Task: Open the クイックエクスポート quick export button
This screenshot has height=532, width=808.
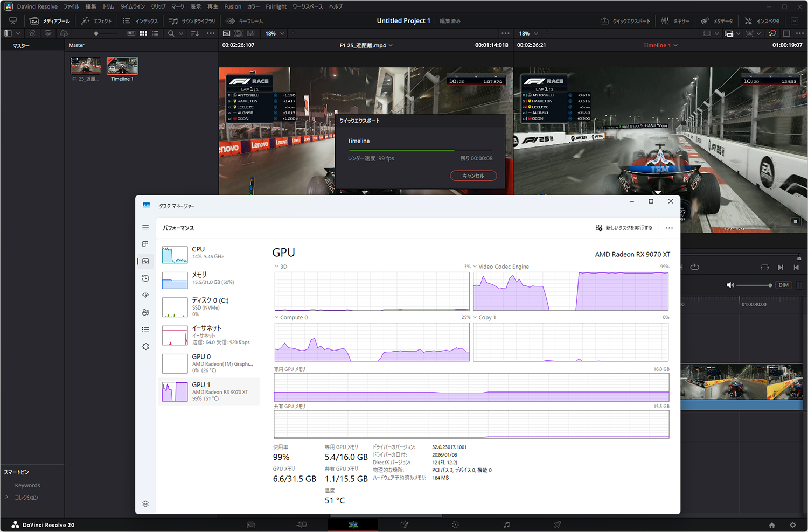Action: coord(625,21)
